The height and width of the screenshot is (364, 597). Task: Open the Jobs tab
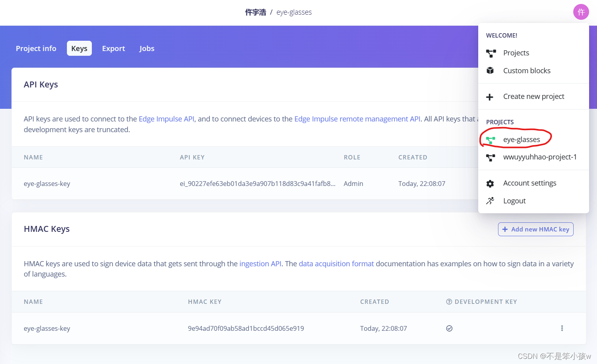pyautogui.click(x=146, y=48)
